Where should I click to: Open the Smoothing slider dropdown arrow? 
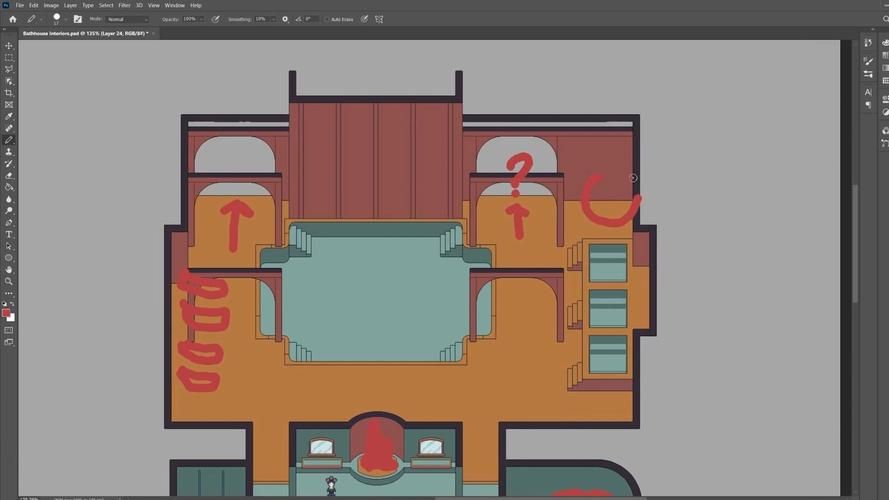pyautogui.click(x=273, y=19)
